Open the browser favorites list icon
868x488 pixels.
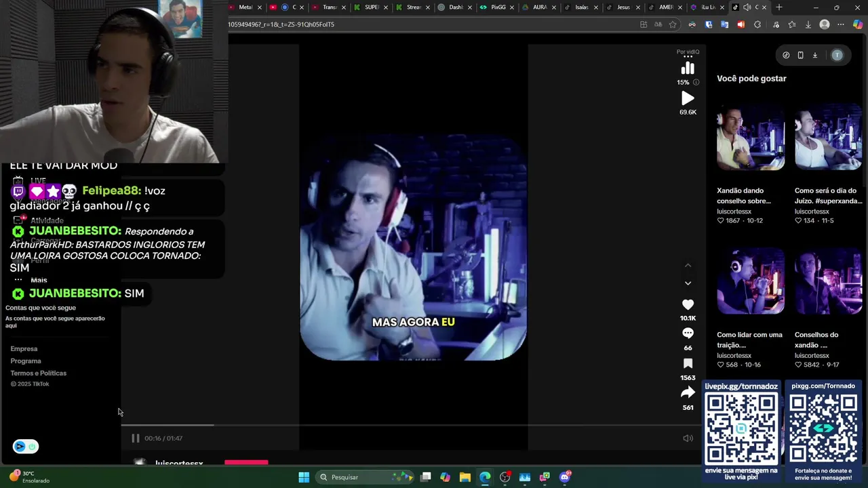point(792,24)
